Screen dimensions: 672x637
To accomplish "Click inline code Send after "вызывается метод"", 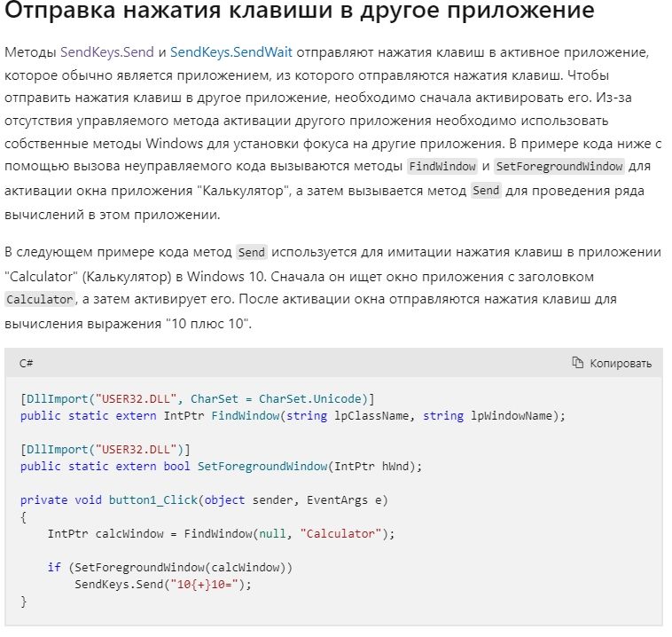I will click(486, 190).
